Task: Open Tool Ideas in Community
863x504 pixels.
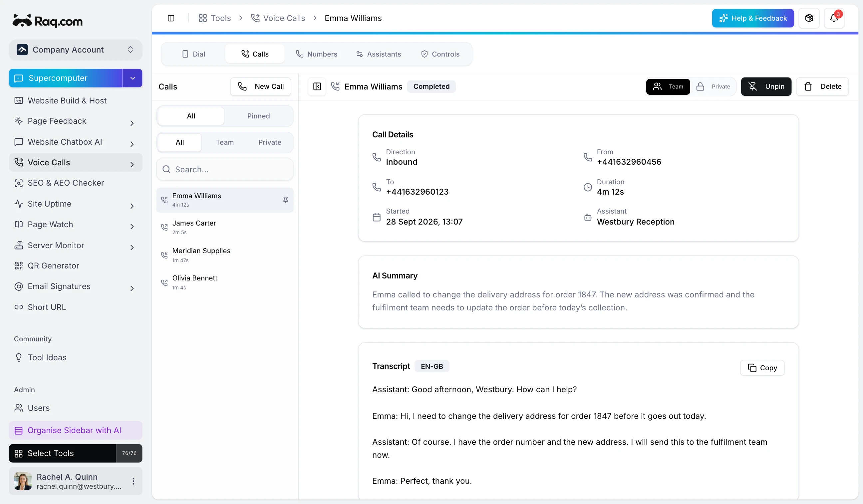Action: point(75,358)
